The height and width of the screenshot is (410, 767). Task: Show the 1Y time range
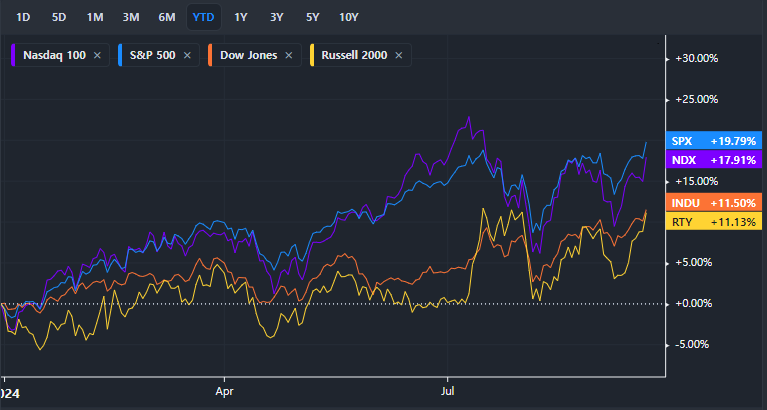(241, 17)
